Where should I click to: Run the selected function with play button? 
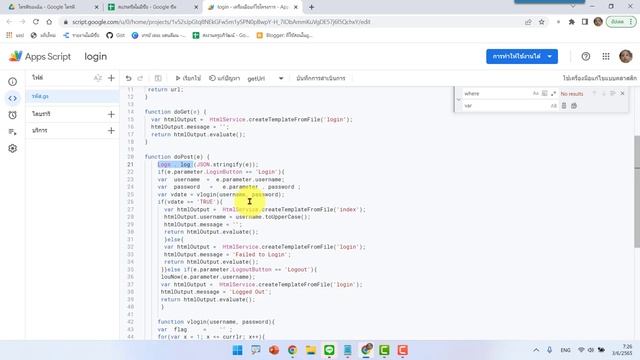click(188, 78)
